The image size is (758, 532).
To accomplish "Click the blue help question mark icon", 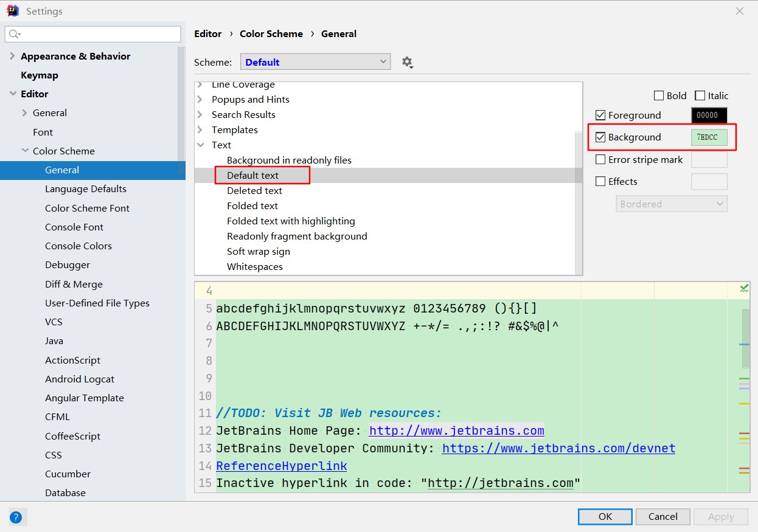I will (16, 517).
